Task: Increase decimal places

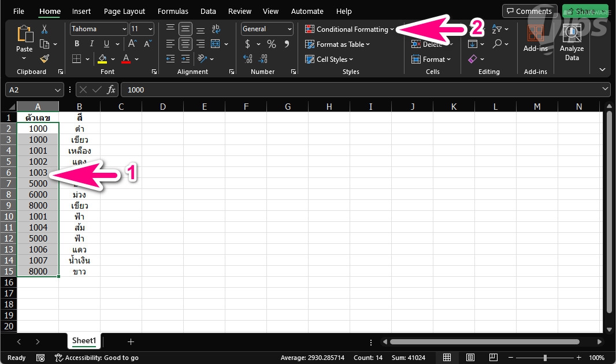Action: pyautogui.click(x=247, y=59)
